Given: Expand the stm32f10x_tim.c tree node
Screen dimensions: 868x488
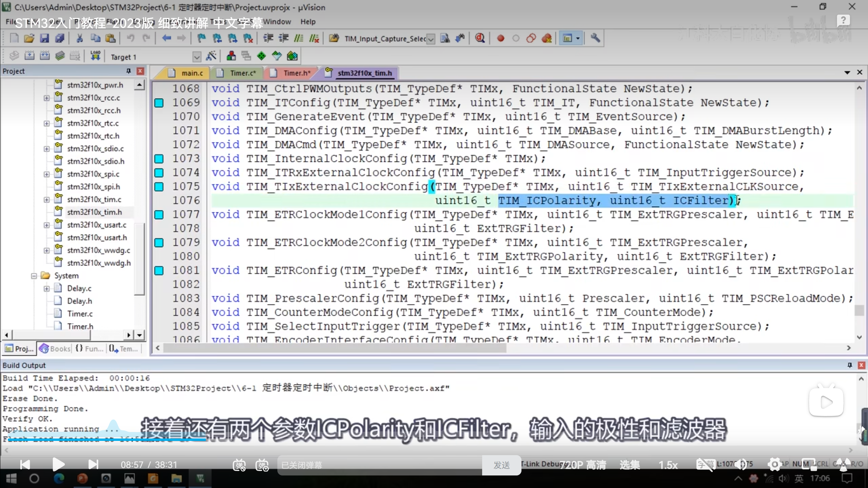Looking at the screenshot, I should [46, 200].
